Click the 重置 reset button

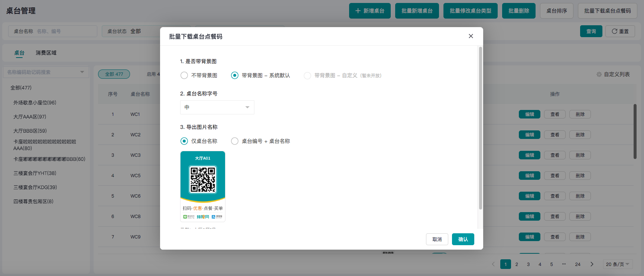tap(620, 31)
